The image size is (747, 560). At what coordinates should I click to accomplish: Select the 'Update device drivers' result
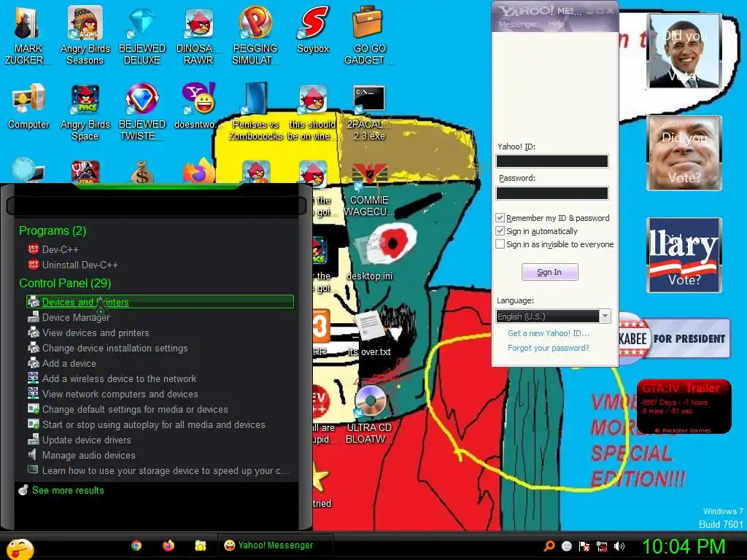(x=160, y=440)
